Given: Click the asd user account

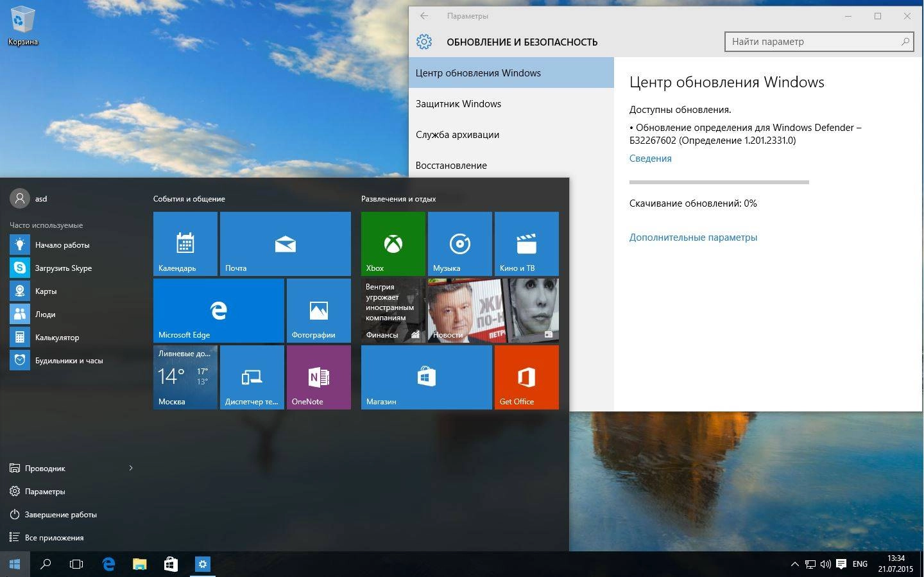Looking at the screenshot, I should click(x=29, y=199).
